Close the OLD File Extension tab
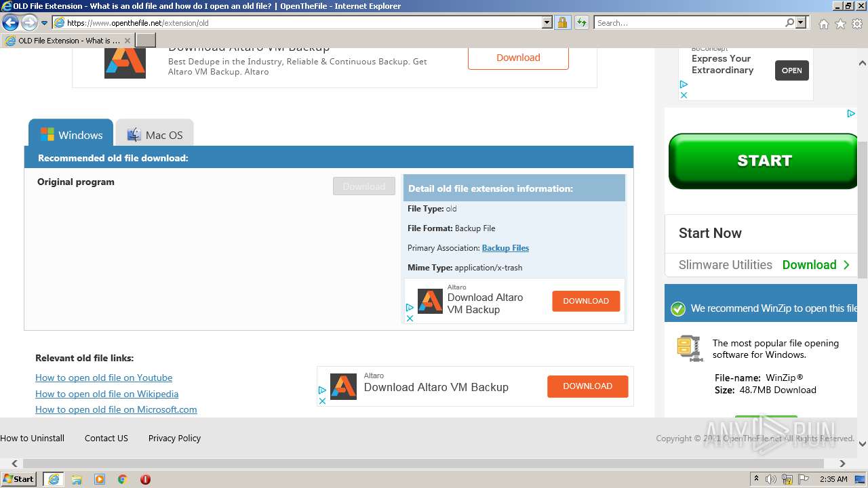 click(127, 41)
